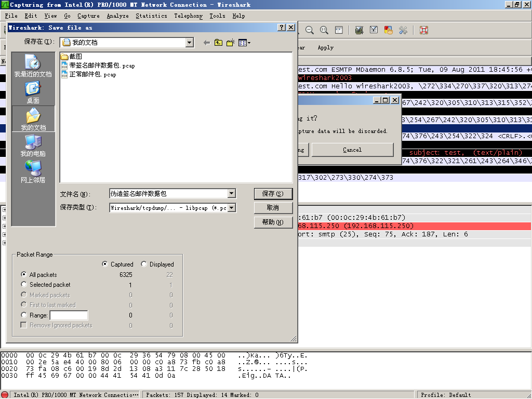Open the 保存类型 file type dropdown

pyautogui.click(x=231, y=208)
